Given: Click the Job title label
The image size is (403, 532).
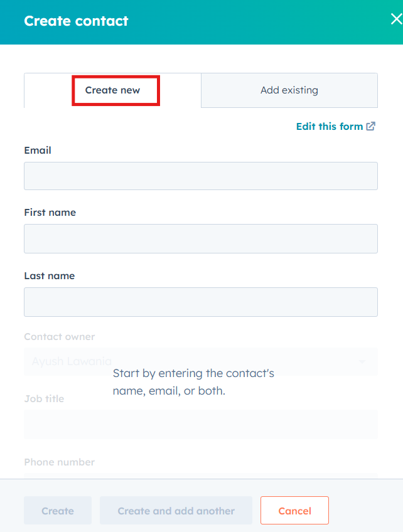Looking at the screenshot, I should 44,399.
